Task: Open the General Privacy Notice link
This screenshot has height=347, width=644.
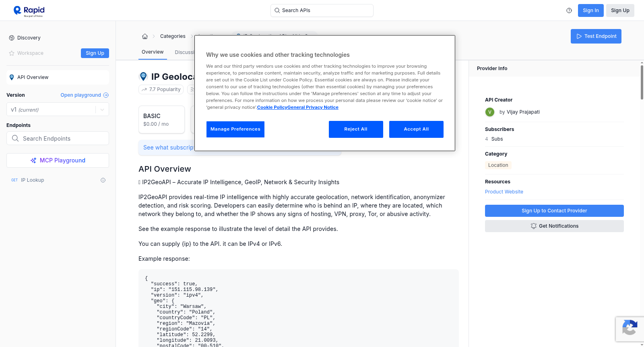Action: tap(313, 107)
